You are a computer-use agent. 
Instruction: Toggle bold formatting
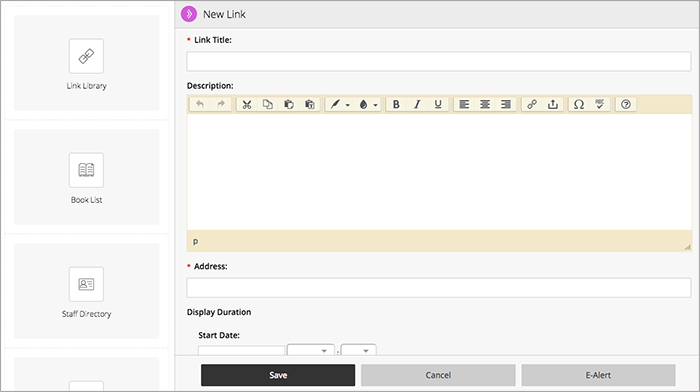pos(396,104)
